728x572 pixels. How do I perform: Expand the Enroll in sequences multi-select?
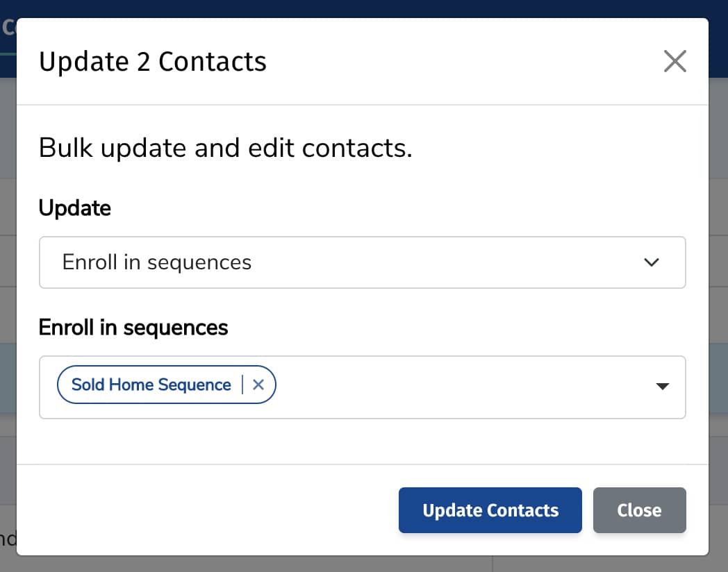point(458,387)
